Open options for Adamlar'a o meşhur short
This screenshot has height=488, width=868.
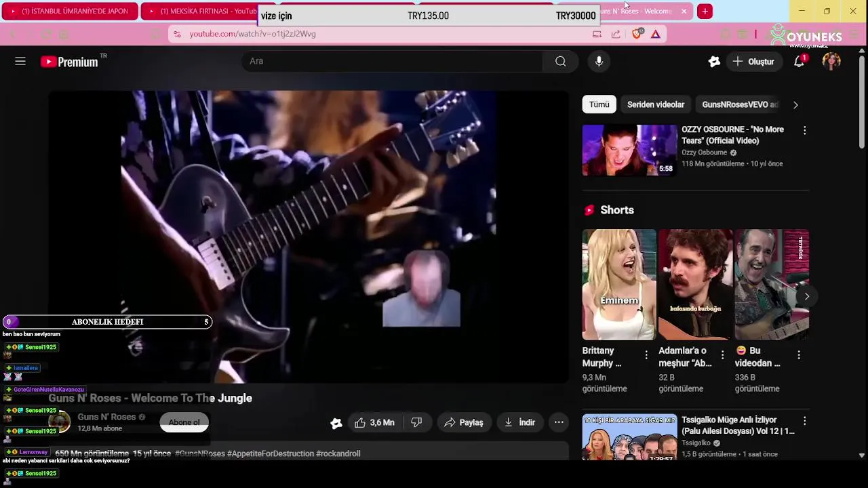point(722,354)
